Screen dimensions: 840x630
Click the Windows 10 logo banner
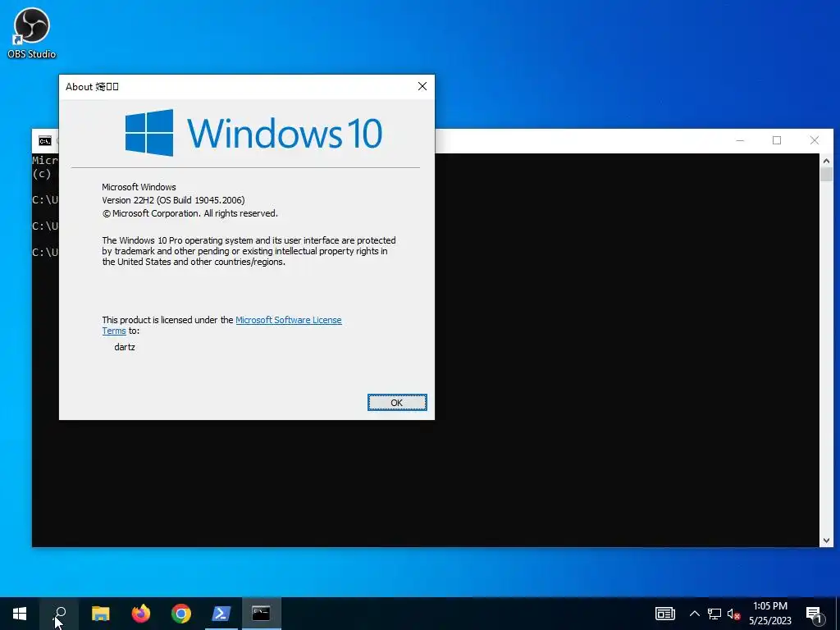[x=253, y=133]
